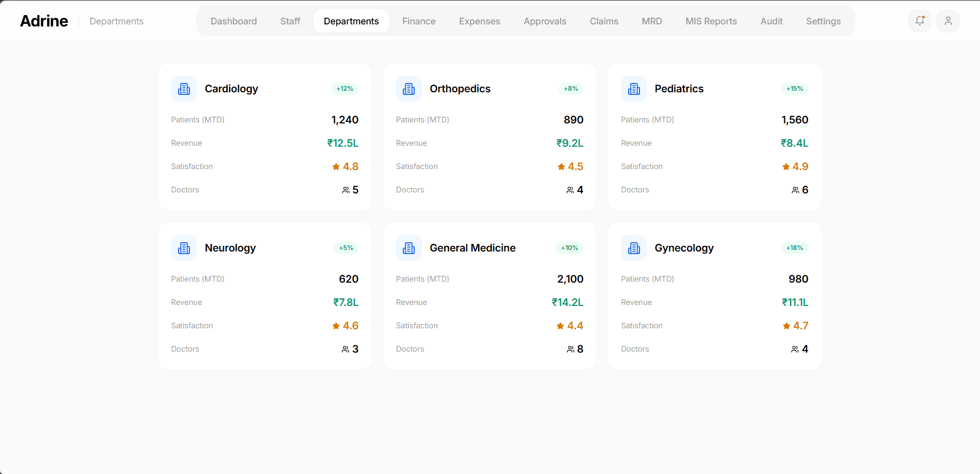Click the Gynecology department building icon
The image size is (980, 474).
(x=633, y=248)
